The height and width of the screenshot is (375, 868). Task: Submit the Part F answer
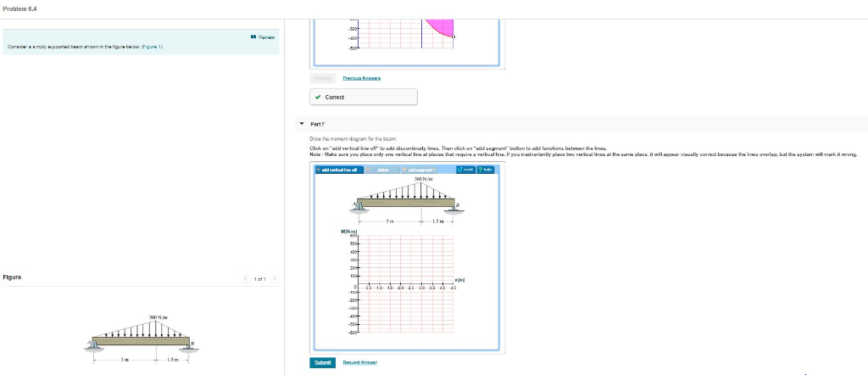coord(322,363)
